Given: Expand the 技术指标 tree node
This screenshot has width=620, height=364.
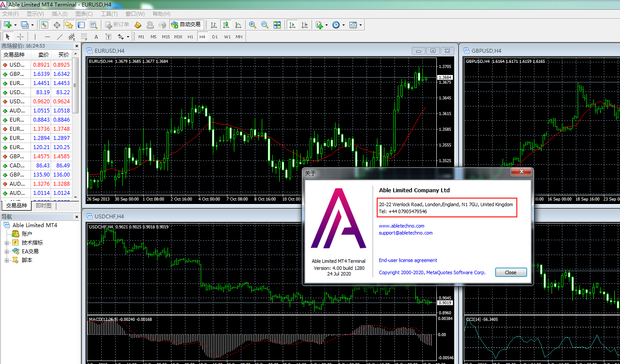Looking at the screenshot, I should tap(7, 243).
